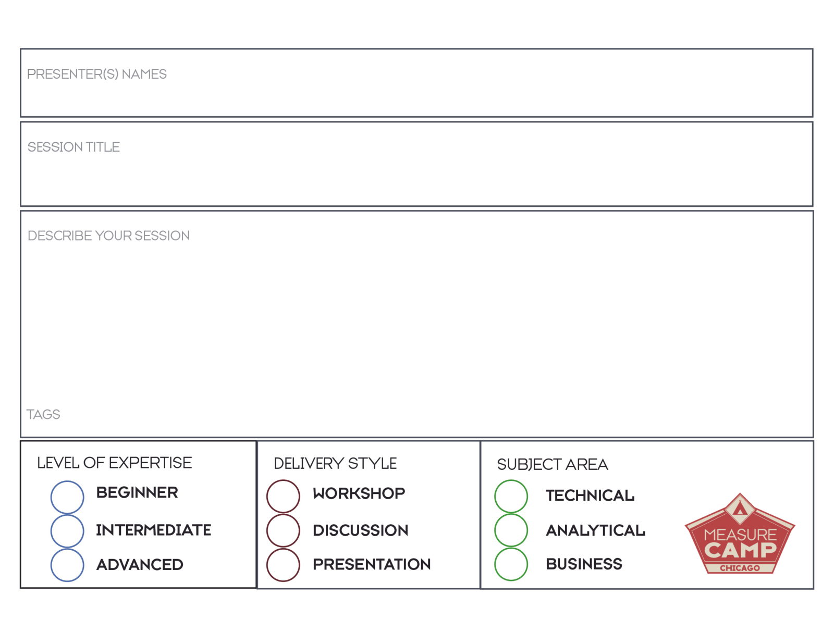Choose the Analytical subject area circle
The width and height of the screenshot is (834, 644).
point(511,530)
